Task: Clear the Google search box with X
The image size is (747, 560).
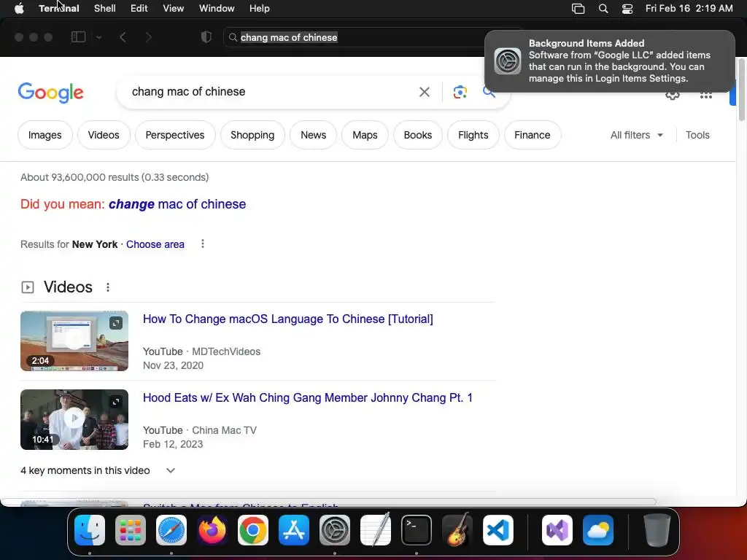Action: [x=424, y=92]
